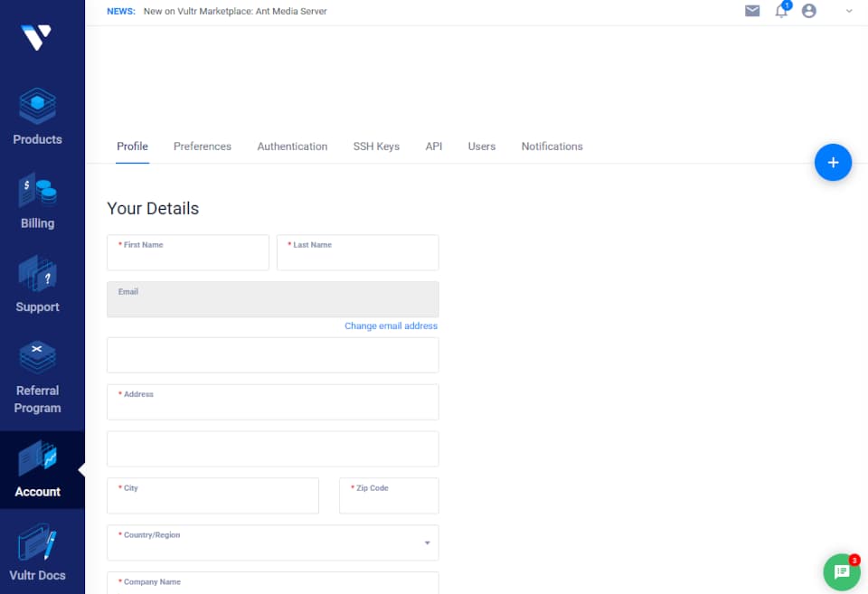Switch to the Preferences tab

pos(202,146)
